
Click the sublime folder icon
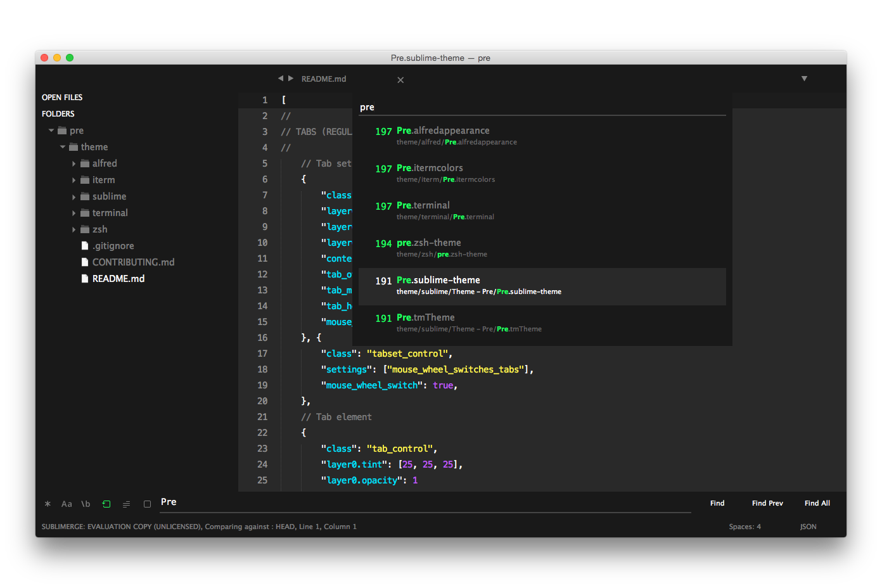click(x=85, y=196)
